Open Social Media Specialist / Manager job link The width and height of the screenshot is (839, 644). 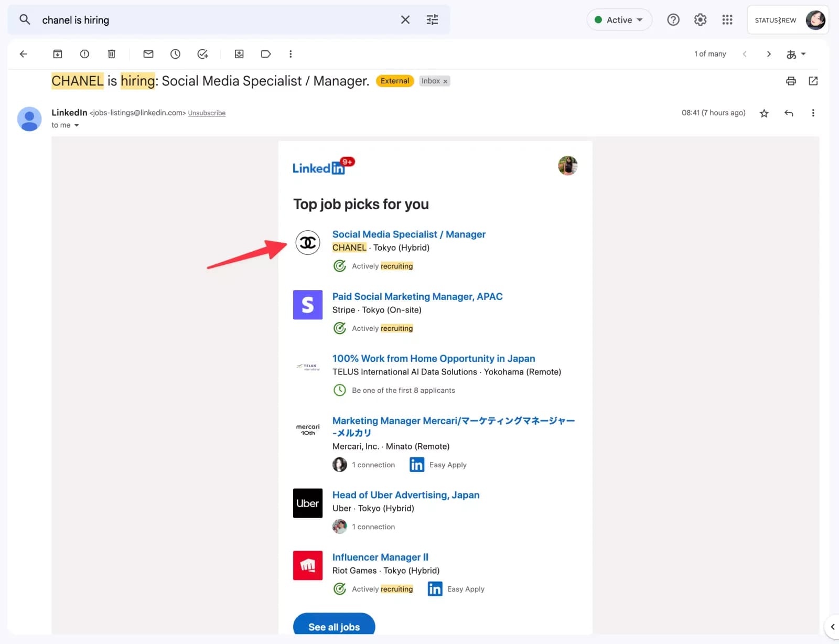[408, 234]
